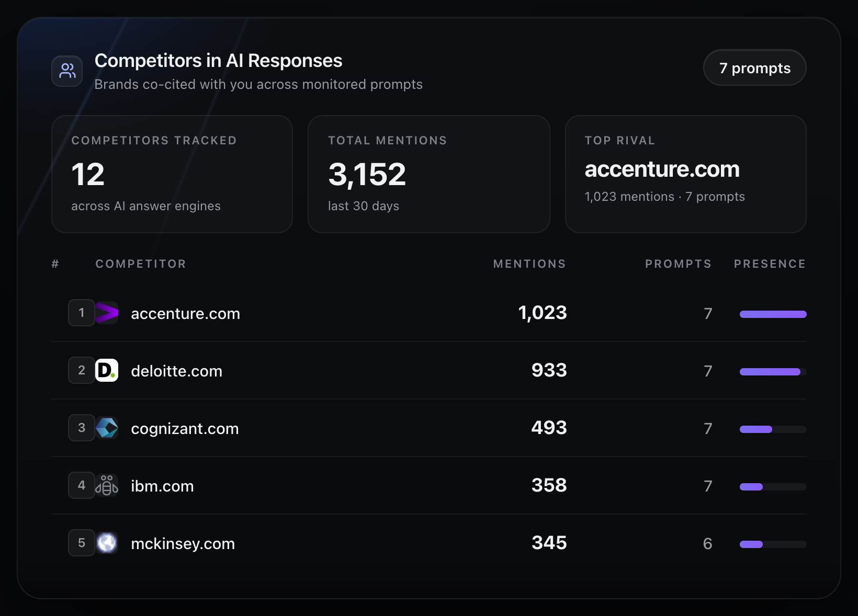Click the prompts count 7 for deloitte.com
858x616 pixels.
(x=708, y=371)
